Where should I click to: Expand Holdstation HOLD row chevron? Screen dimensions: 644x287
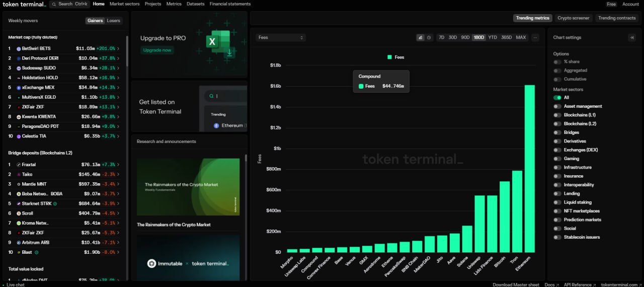tap(118, 78)
